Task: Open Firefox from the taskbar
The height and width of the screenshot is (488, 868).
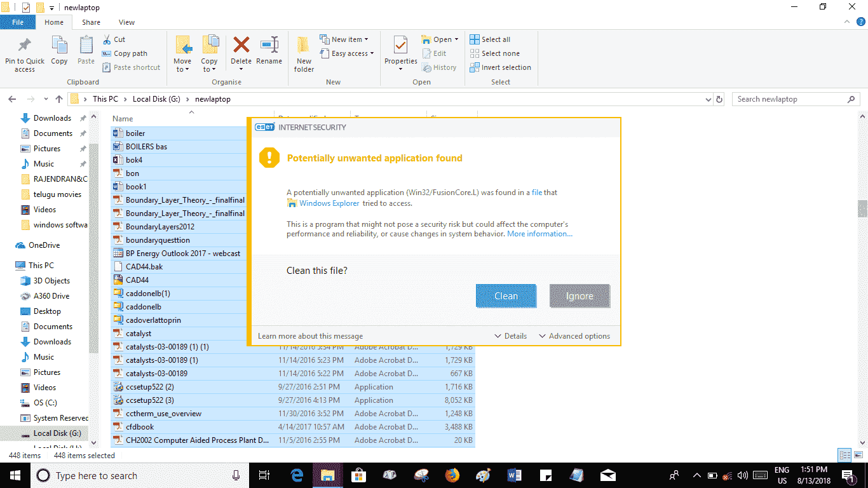Action: tap(452, 475)
